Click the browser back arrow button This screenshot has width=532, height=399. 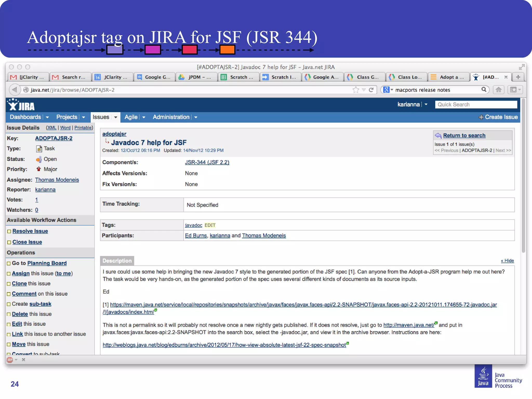tap(15, 90)
